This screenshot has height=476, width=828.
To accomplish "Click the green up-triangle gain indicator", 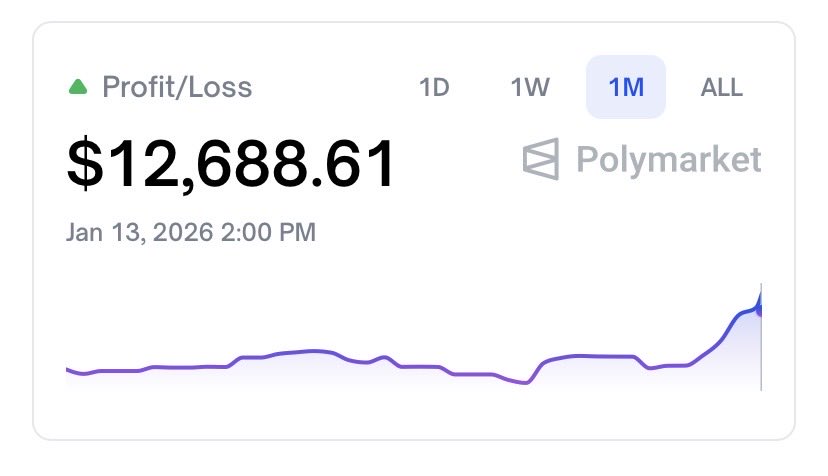I will [78, 87].
